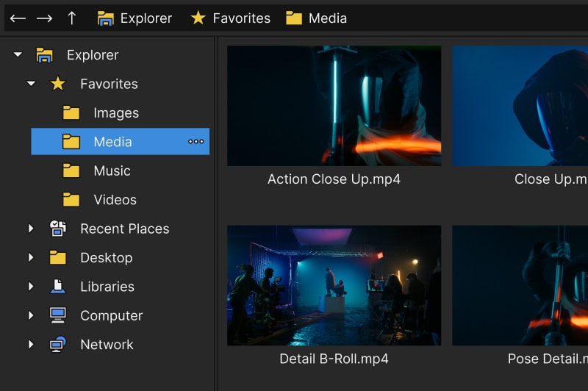Click the Computer monitor icon
The image size is (588, 391).
(x=58, y=315)
